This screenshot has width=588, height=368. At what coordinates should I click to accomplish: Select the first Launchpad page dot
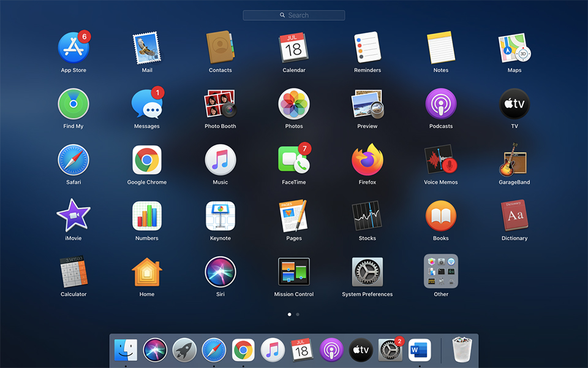click(290, 315)
